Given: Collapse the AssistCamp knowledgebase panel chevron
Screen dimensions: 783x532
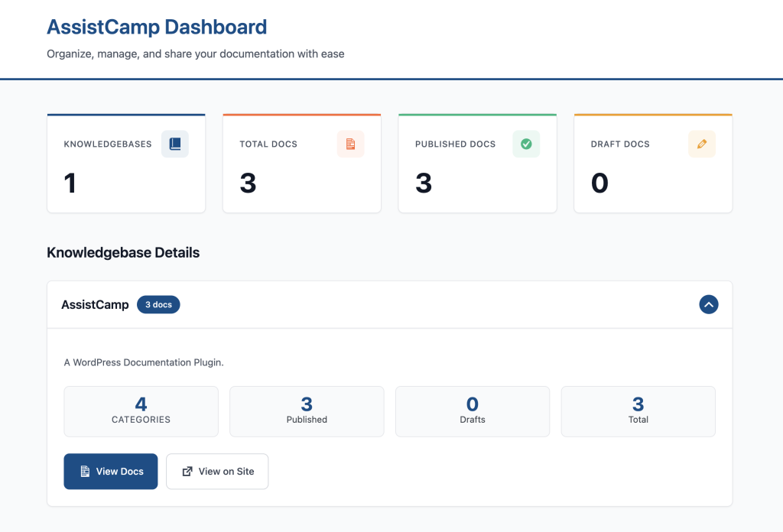Looking at the screenshot, I should (x=709, y=305).
